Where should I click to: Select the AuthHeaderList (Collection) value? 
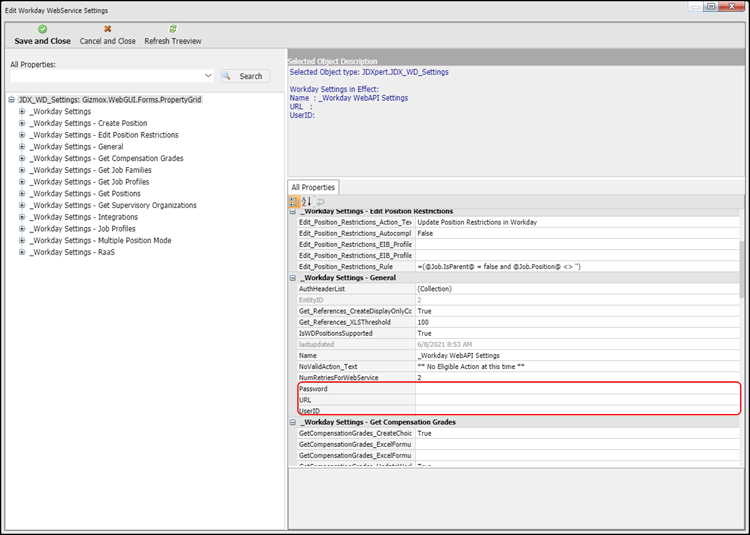[x=577, y=289]
